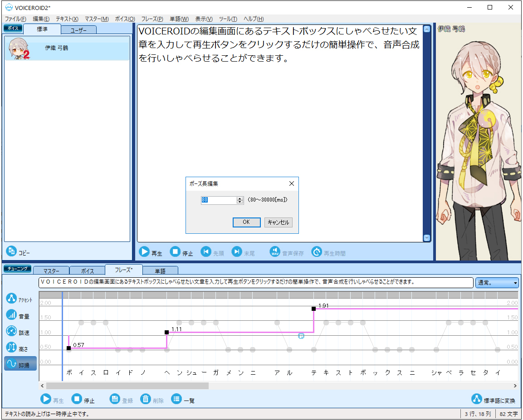Click the コピー copy voice icon
Viewport: 523px width, 420px height.
(x=11, y=251)
